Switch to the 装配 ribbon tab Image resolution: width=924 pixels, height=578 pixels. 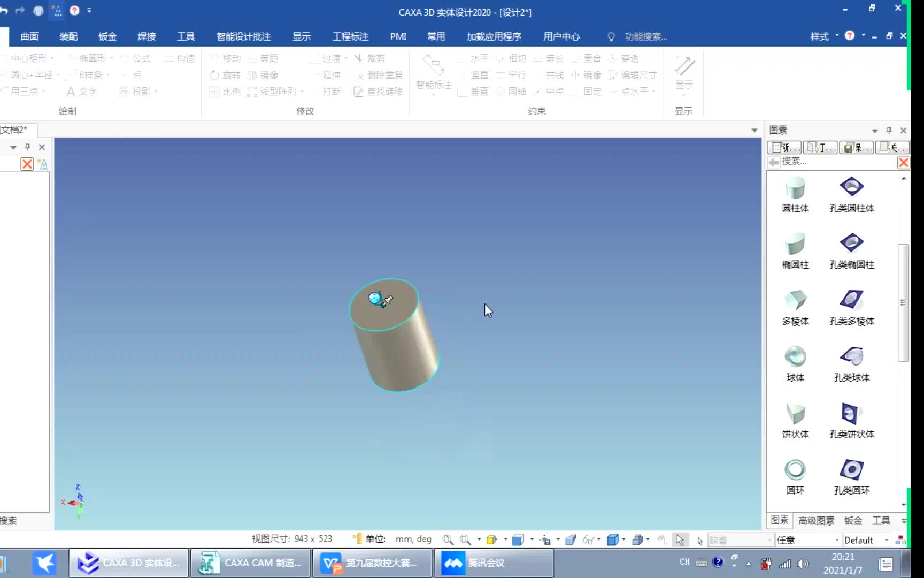click(68, 36)
